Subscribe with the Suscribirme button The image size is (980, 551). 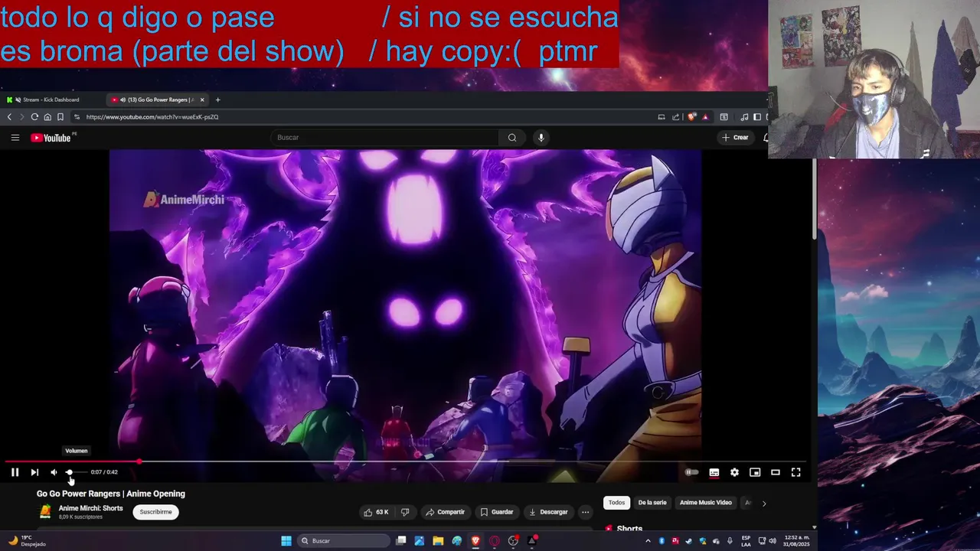coord(155,512)
